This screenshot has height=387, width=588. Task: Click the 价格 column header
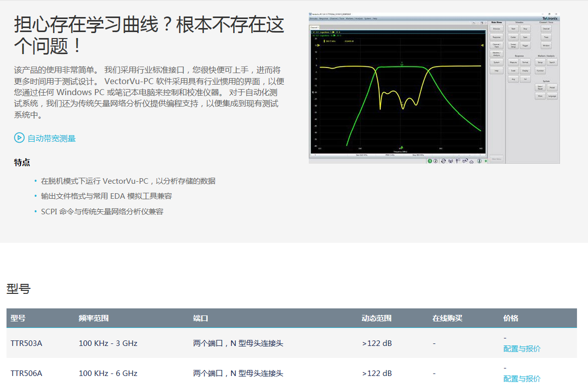click(511, 318)
